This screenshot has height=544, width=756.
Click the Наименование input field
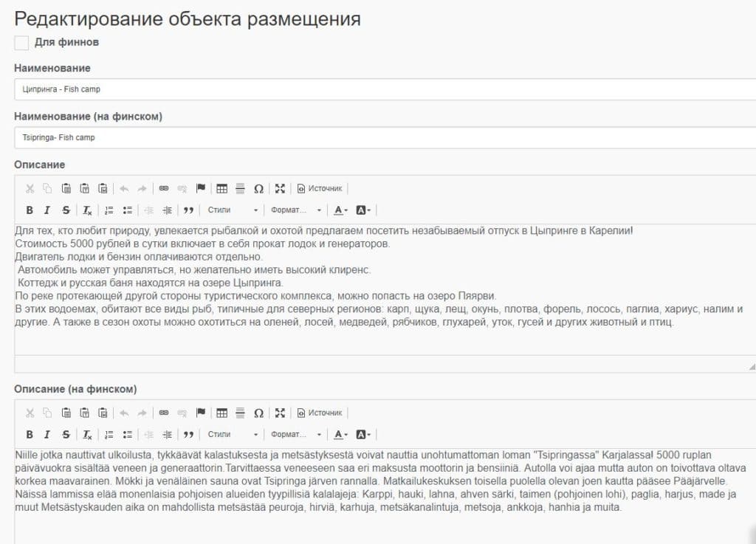pyautogui.click(x=384, y=89)
